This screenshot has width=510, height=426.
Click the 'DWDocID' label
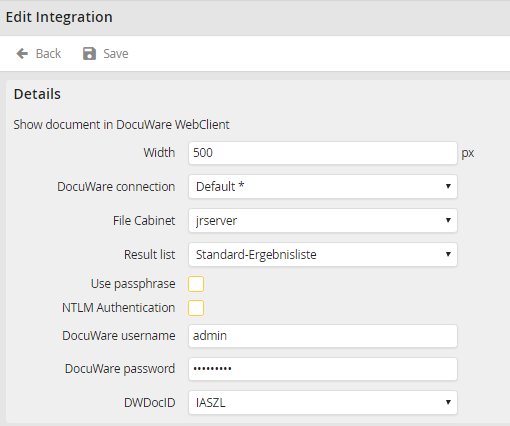tap(150, 403)
